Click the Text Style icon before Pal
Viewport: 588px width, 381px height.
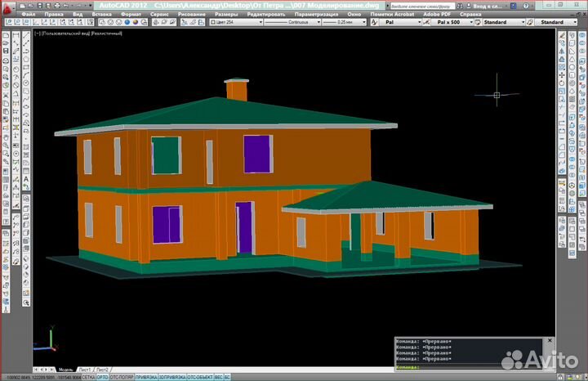click(x=374, y=22)
